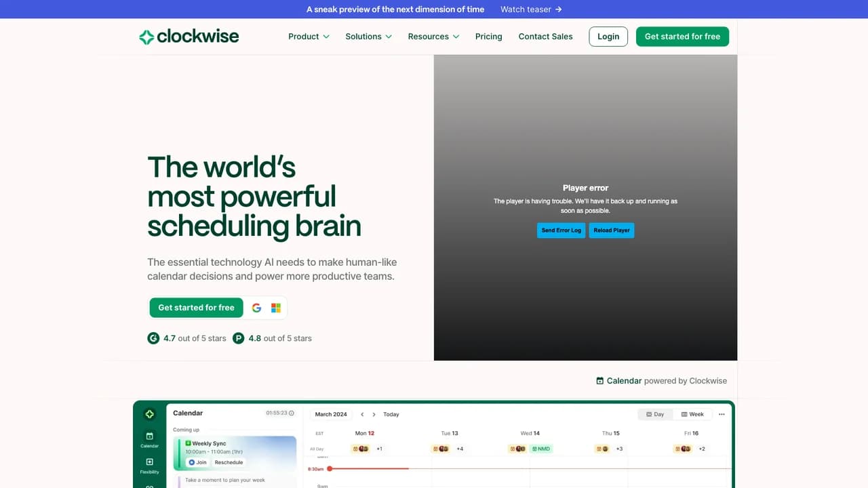Open the March 2024 month picker
The width and height of the screenshot is (868, 488).
[x=331, y=414]
